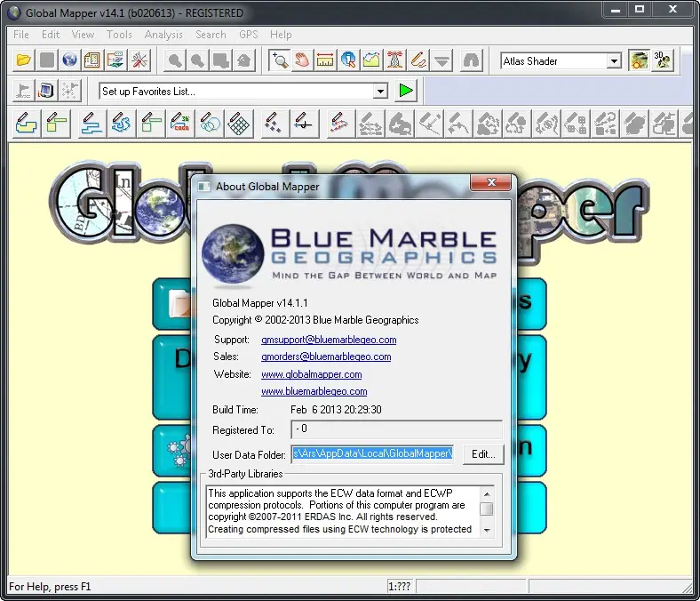
Task: Select Create Line Feature staircase icon
Action: (91, 123)
